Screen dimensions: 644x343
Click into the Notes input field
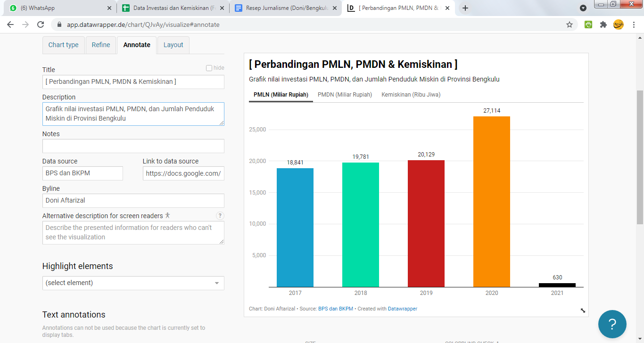tap(133, 146)
